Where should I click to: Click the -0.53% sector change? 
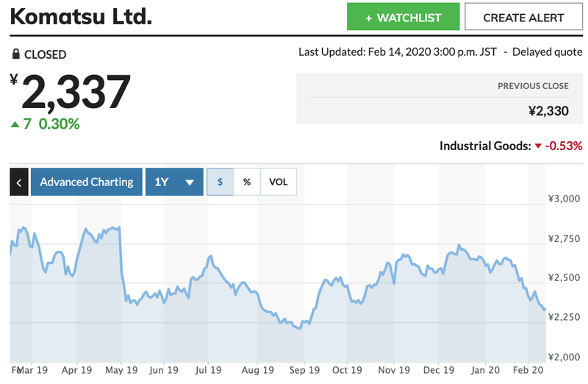(564, 146)
